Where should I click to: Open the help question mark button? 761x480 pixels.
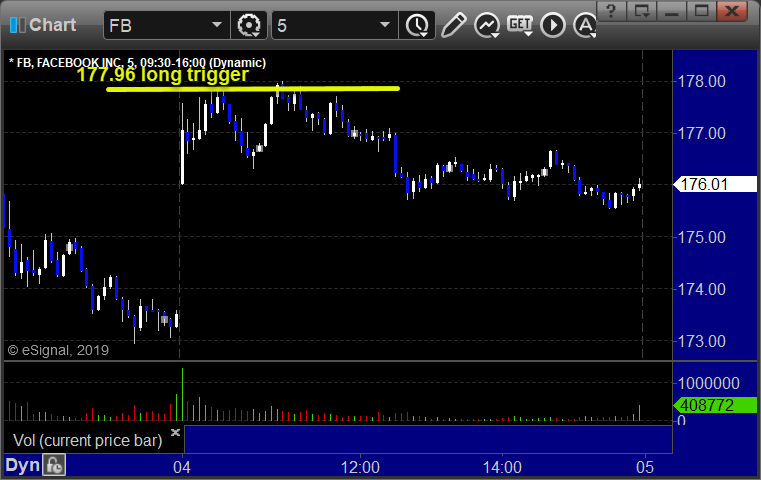click(x=611, y=10)
